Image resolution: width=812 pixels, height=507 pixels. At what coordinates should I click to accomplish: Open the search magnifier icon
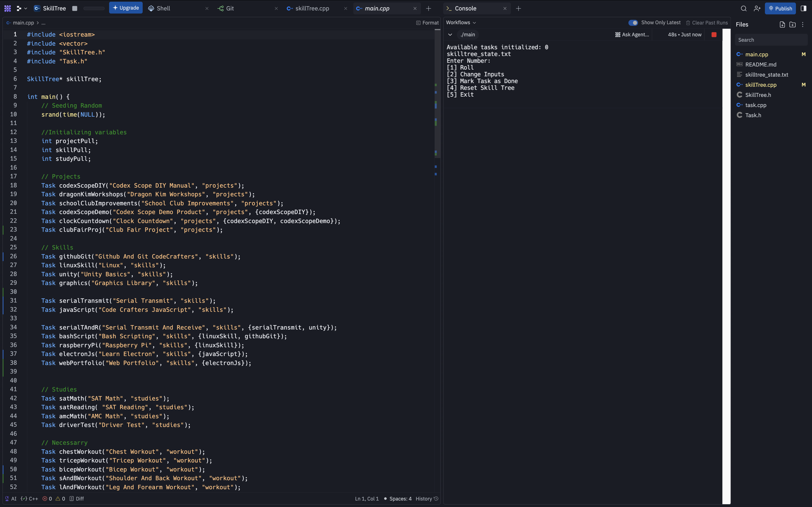click(x=743, y=8)
